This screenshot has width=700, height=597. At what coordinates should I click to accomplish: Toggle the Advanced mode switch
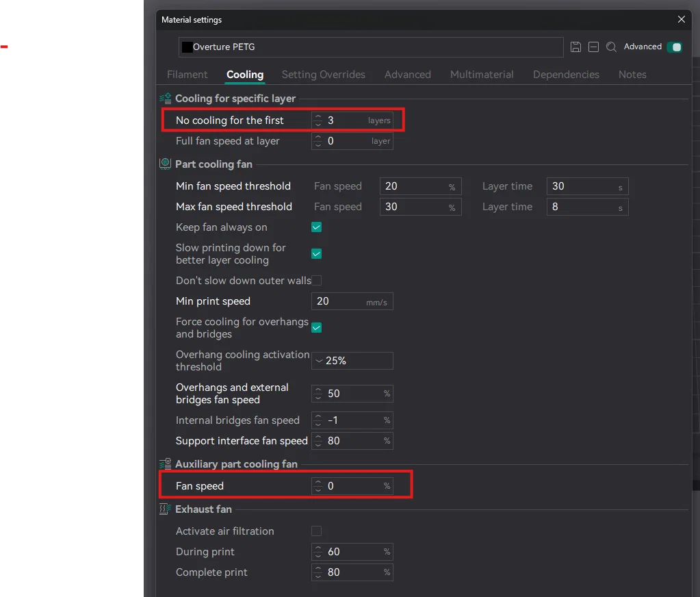[675, 47]
